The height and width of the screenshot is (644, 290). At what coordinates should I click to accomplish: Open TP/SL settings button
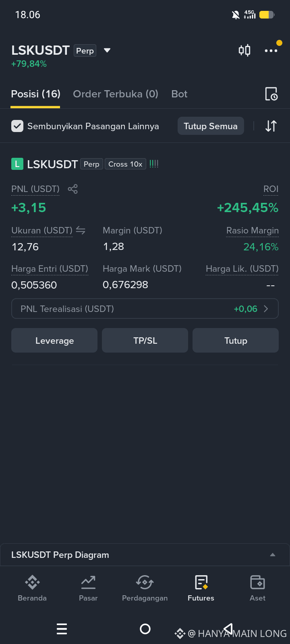pos(145,341)
